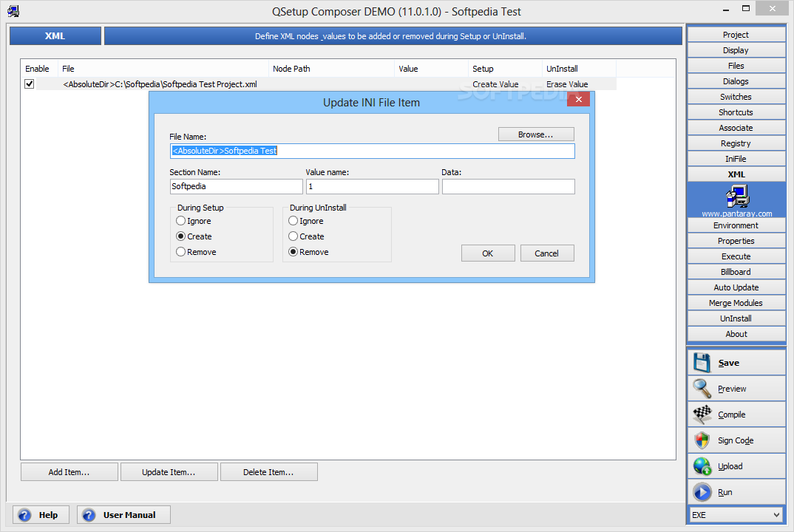
Task: Click the Run play arrow icon
Action: click(x=702, y=491)
